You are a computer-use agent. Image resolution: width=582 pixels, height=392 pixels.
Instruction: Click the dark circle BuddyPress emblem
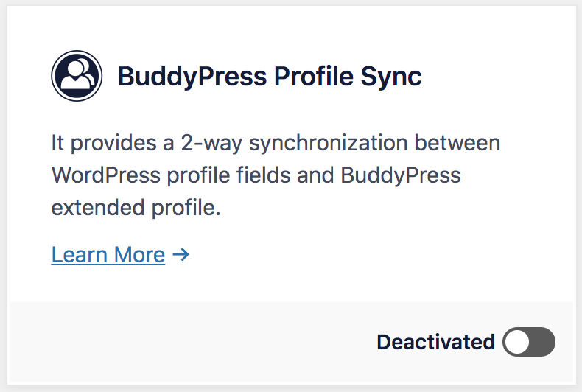click(77, 76)
